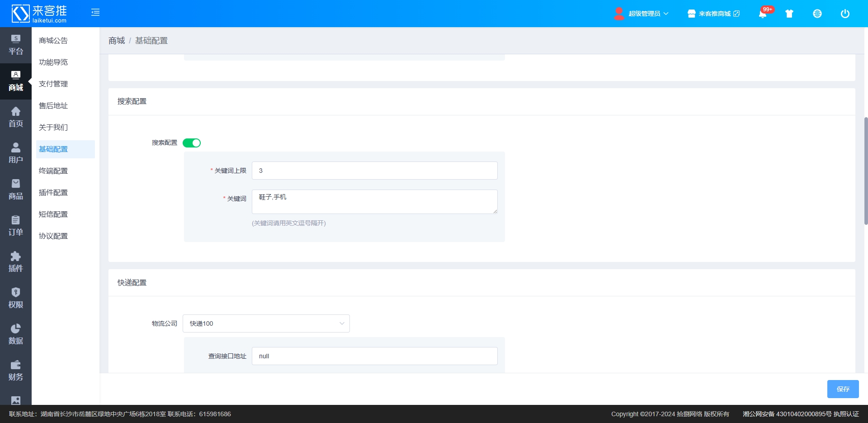Go to the 首页 home icon

click(x=16, y=117)
